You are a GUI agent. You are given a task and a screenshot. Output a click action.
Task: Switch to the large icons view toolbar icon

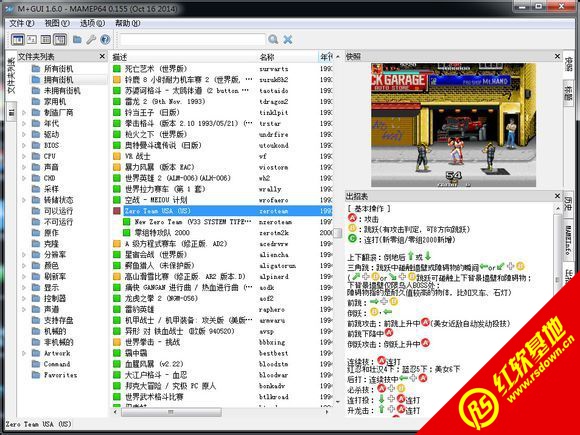point(32,39)
